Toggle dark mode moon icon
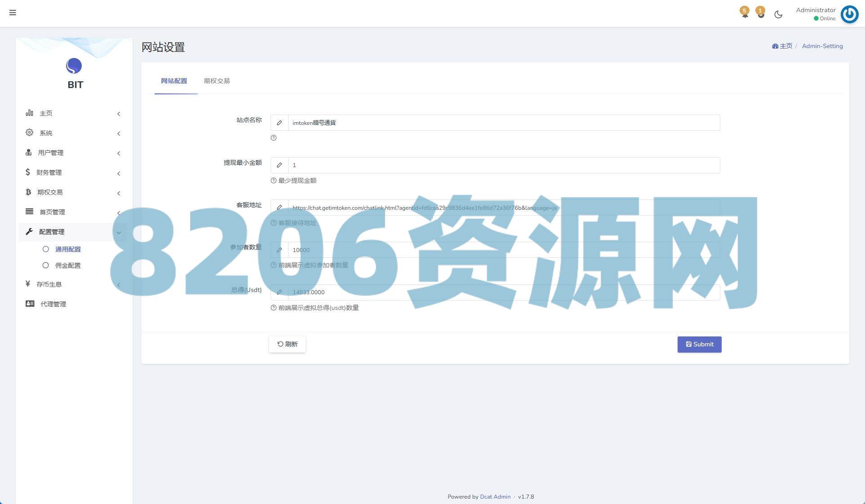Screen dimensions: 865x504 pos(778,14)
